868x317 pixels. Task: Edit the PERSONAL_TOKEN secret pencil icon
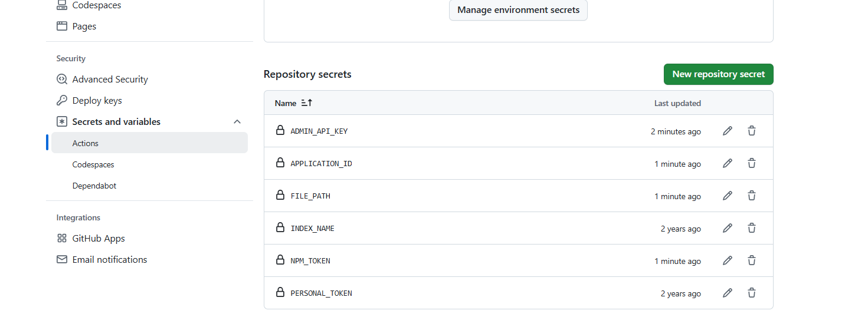tap(728, 293)
